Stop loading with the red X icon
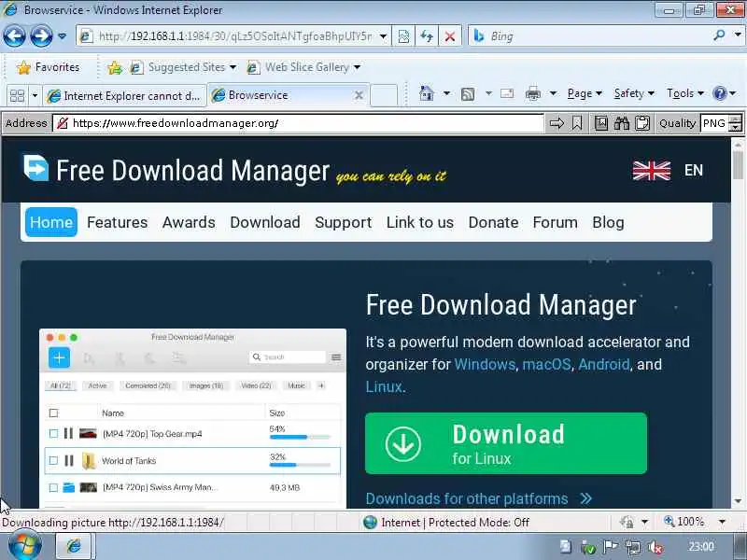Viewport: 747px width, 560px height. 449,36
